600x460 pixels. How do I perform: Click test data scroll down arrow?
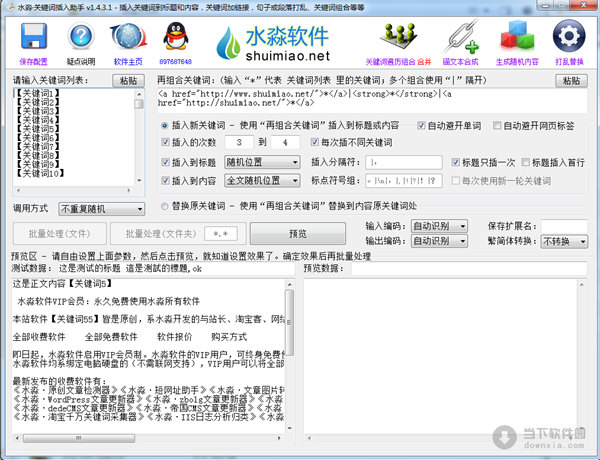290,428
